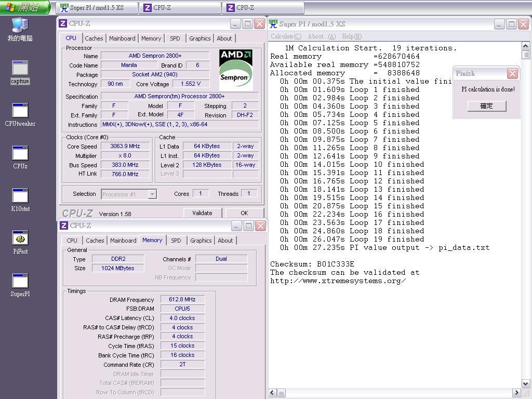Click the lower CPU-Z title bar icon

(63, 225)
